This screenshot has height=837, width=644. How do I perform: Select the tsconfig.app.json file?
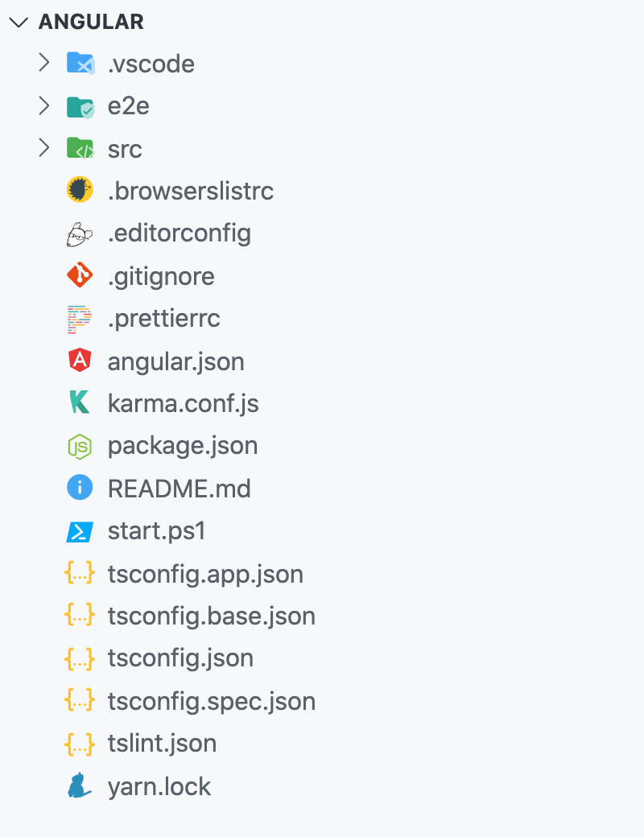point(205,574)
